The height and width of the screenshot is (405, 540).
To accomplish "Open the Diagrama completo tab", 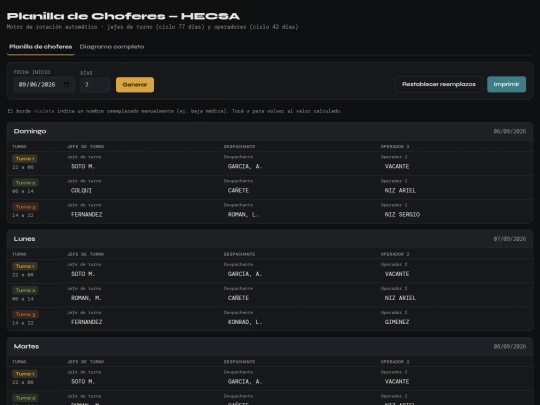I will [112, 47].
